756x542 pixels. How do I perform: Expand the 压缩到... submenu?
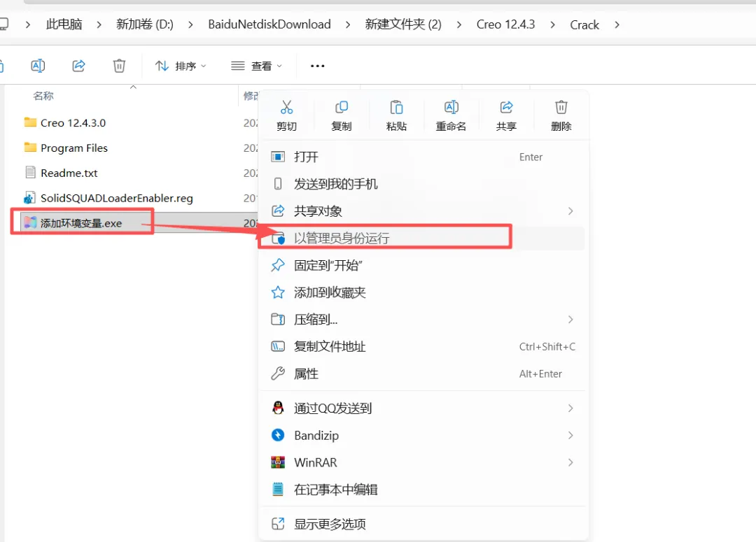point(570,320)
